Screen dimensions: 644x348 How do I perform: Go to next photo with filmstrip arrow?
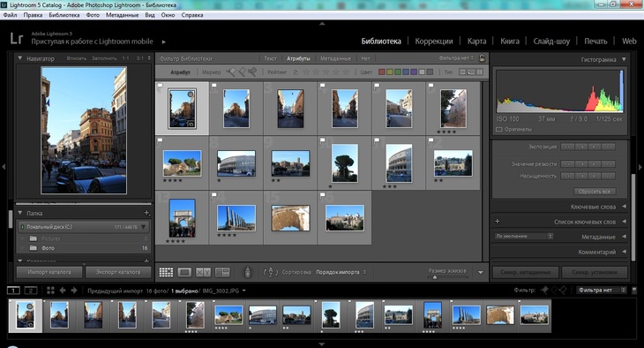click(74, 291)
